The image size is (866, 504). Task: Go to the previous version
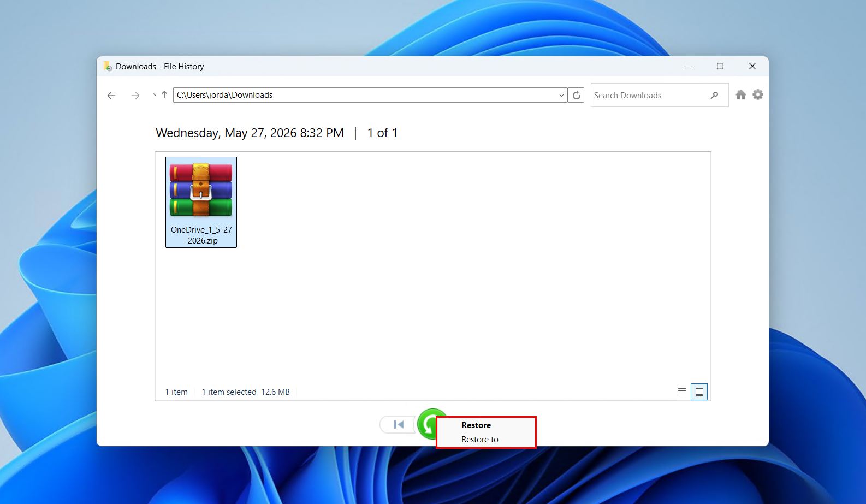pos(398,424)
